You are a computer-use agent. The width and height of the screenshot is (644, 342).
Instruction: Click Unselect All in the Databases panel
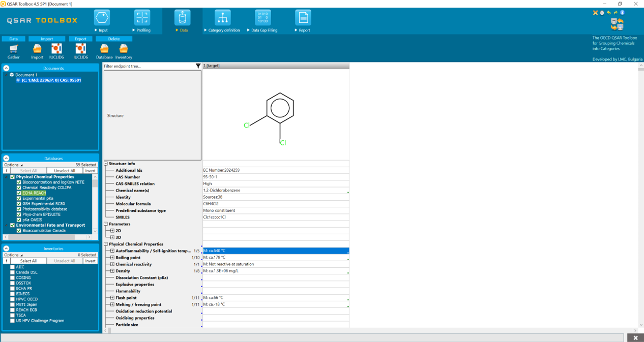[65, 170]
